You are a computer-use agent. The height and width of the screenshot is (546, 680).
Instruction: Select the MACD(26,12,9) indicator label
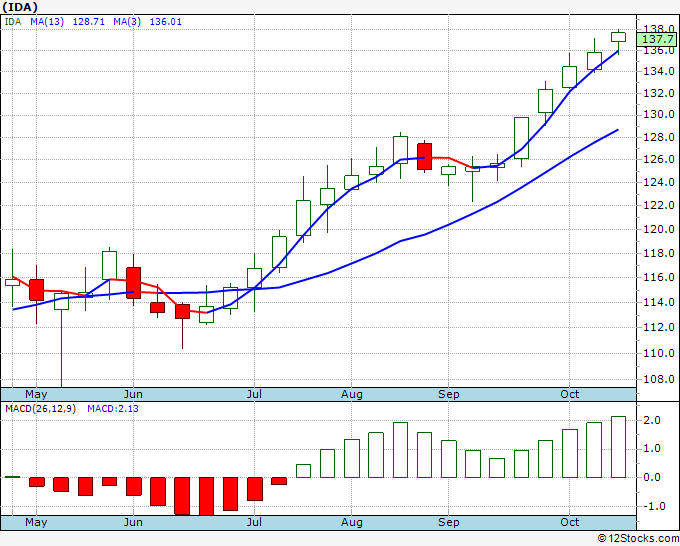[40, 409]
